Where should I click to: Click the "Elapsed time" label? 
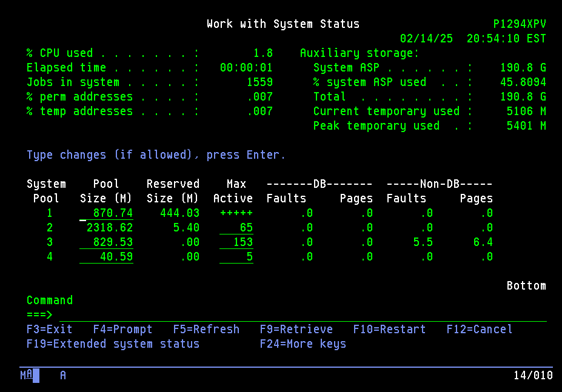click(x=66, y=68)
